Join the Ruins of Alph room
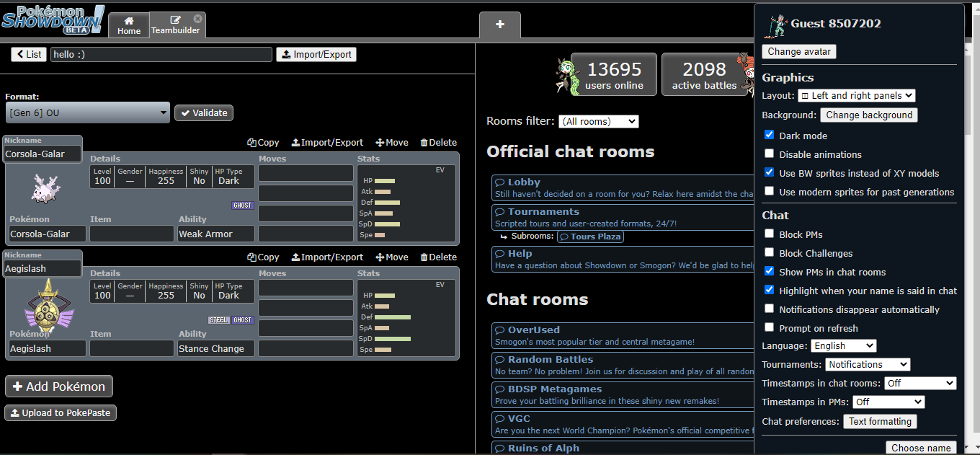The width and height of the screenshot is (980, 455). (x=623, y=447)
